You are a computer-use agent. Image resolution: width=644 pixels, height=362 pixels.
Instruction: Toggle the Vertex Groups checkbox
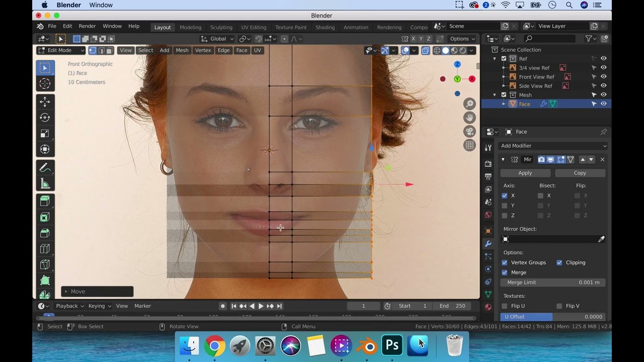(x=505, y=262)
